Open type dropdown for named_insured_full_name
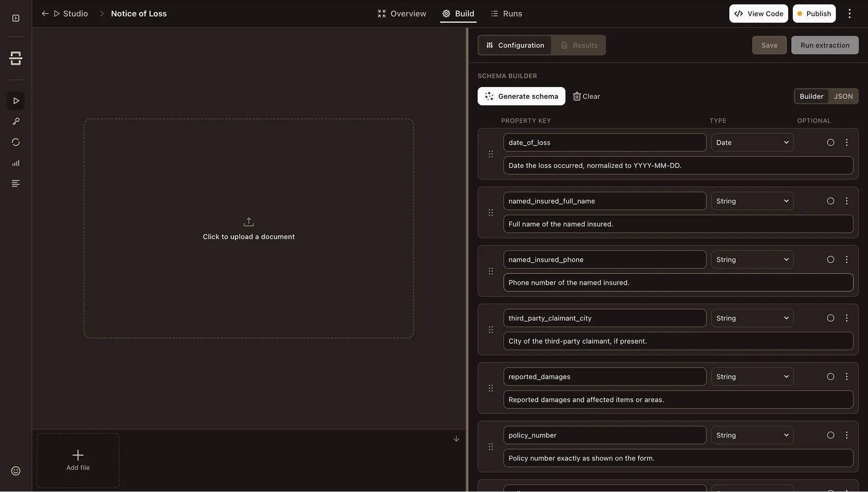The image size is (868, 492). pyautogui.click(x=752, y=201)
